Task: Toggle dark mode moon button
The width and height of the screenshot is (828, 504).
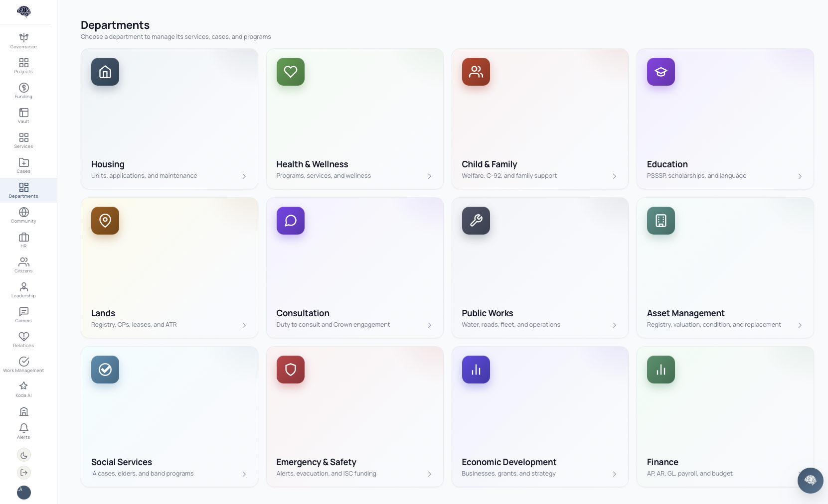Action: pyautogui.click(x=24, y=455)
